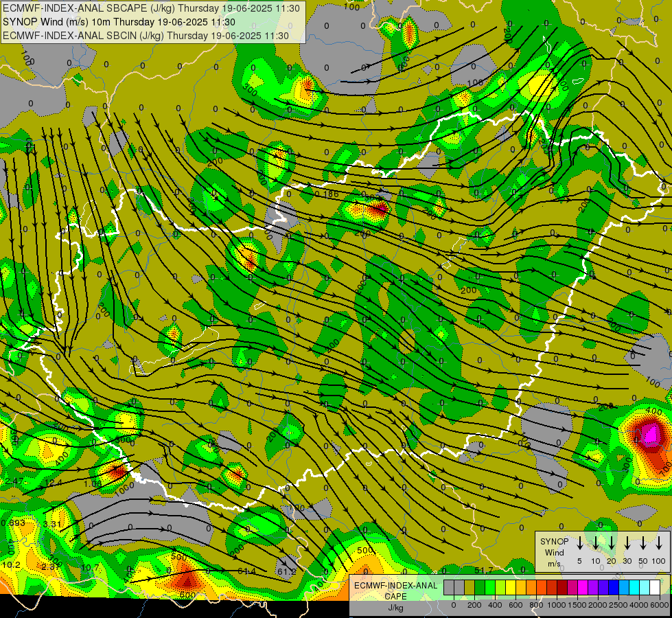Click the '12.4' value on the map
Screen dimensions: 672x618
[53, 483]
